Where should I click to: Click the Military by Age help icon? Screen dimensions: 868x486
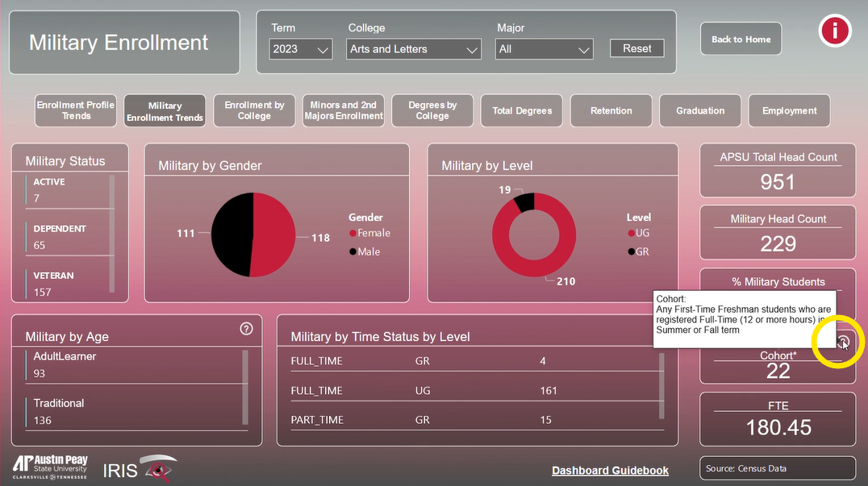coord(247,328)
